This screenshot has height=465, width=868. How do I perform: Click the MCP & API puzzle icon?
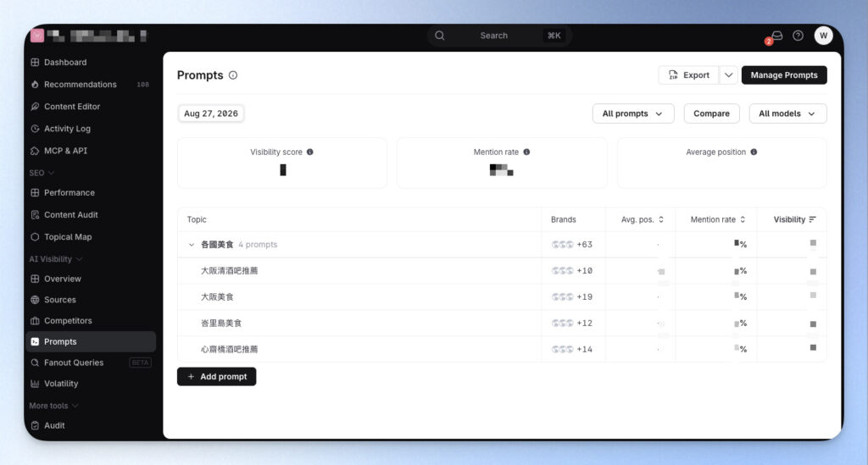click(35, 151)
